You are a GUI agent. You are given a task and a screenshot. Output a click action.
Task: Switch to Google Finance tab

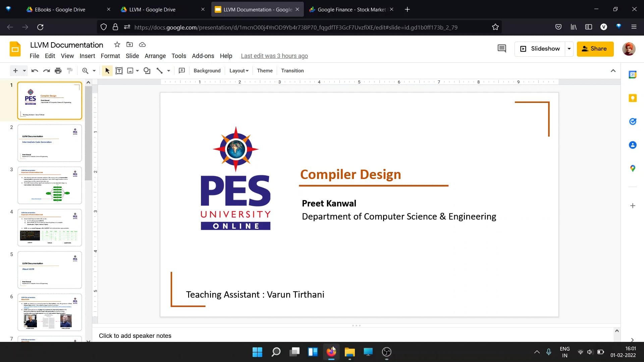(x=351, y=9)
